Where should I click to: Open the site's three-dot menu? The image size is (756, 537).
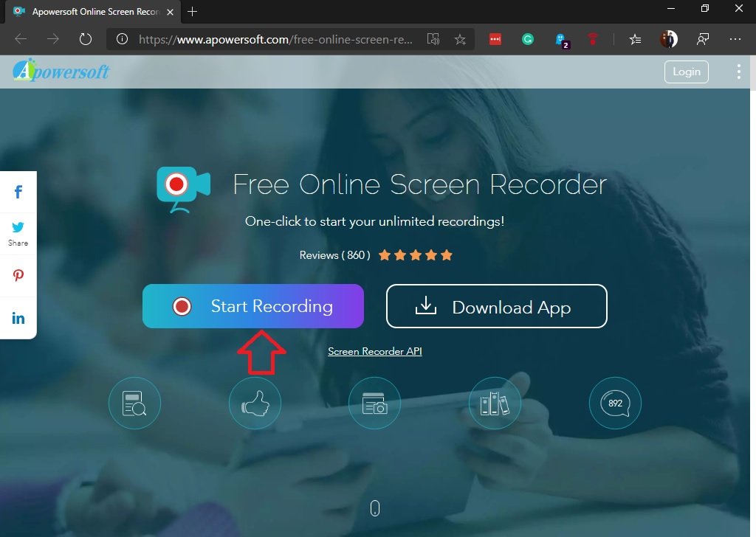738,72
